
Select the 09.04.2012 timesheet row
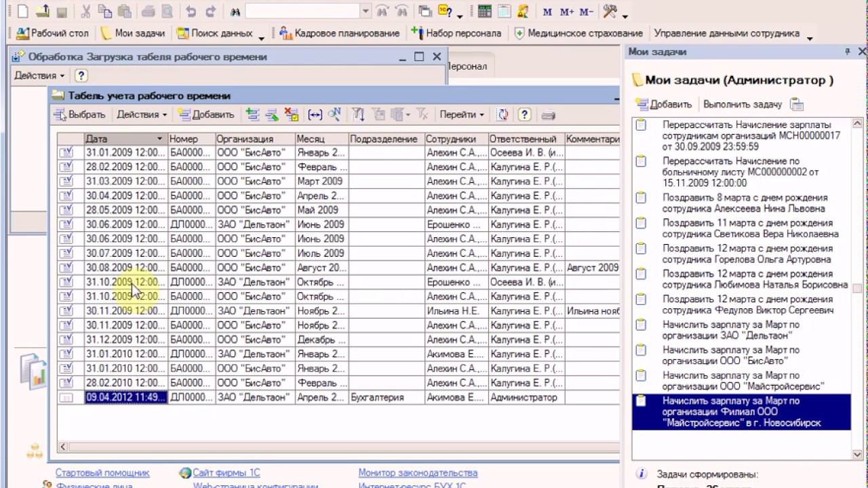(x=338, y=398)
